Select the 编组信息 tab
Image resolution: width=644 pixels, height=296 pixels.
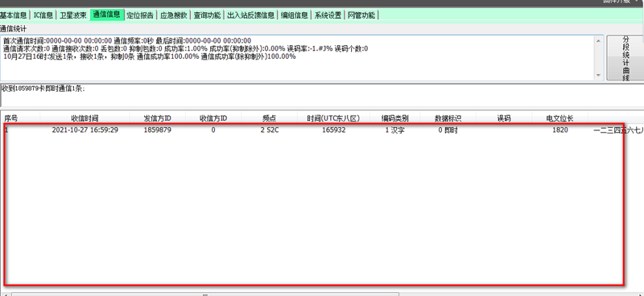(294, 15)
